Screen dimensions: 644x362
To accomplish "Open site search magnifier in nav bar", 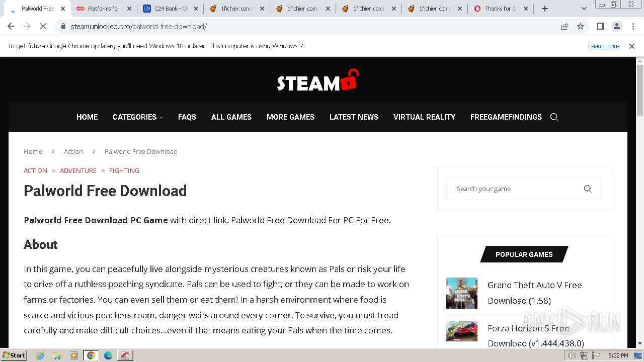I will tap(554, 117).
